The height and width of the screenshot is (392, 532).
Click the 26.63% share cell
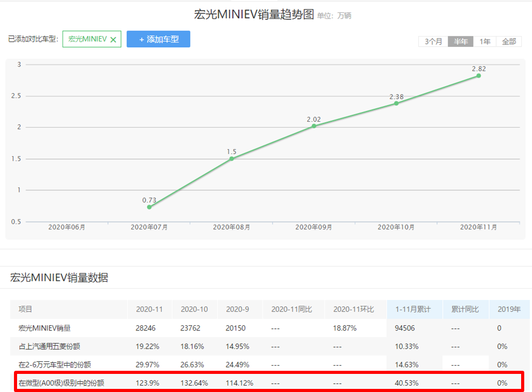point(192,365)
